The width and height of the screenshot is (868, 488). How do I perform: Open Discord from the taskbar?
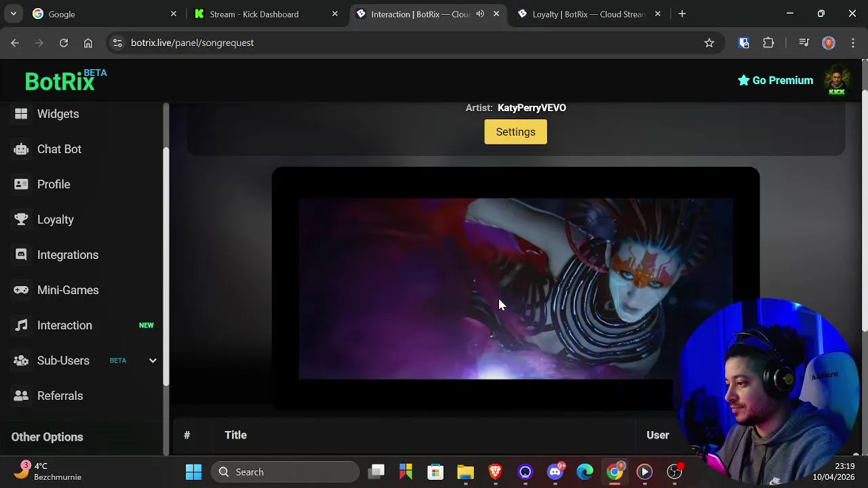(x=555, y=472)
